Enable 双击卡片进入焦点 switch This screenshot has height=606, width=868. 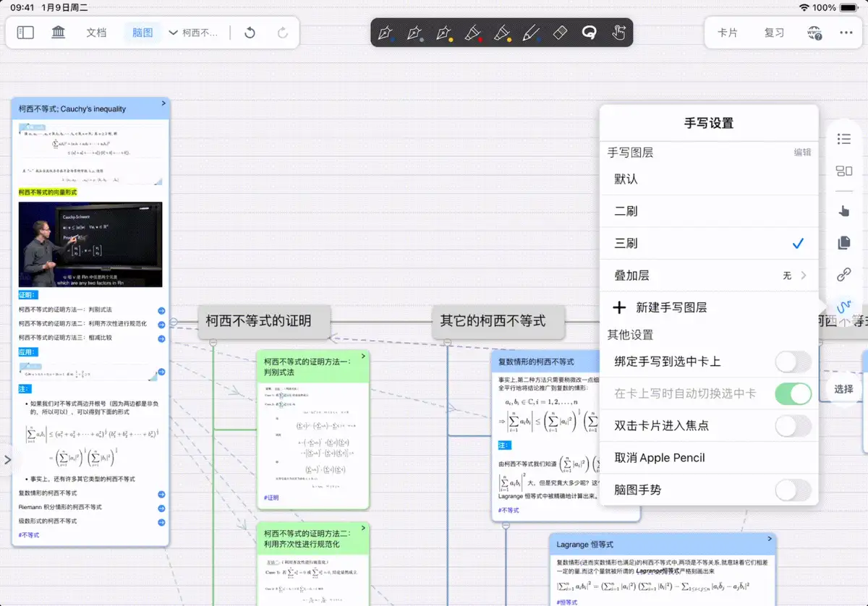(793, 426)
